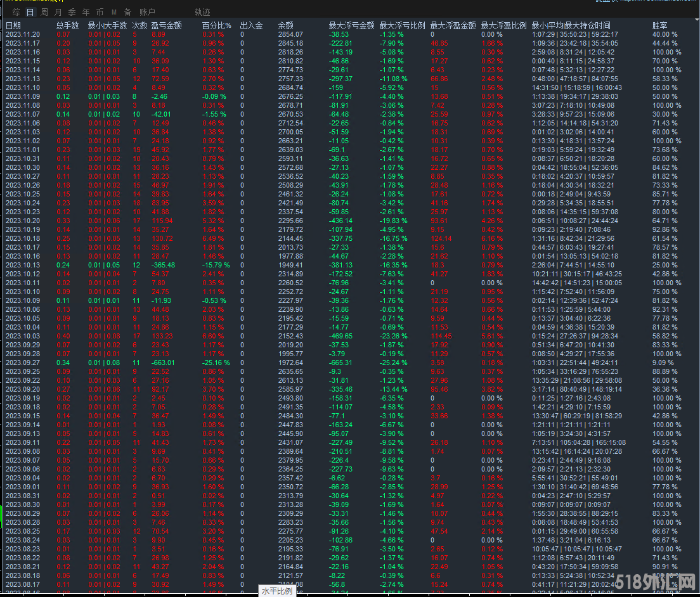This screenshot has height=597, width=700.
Task: Click the M tab
Action: tap(113, 12)
